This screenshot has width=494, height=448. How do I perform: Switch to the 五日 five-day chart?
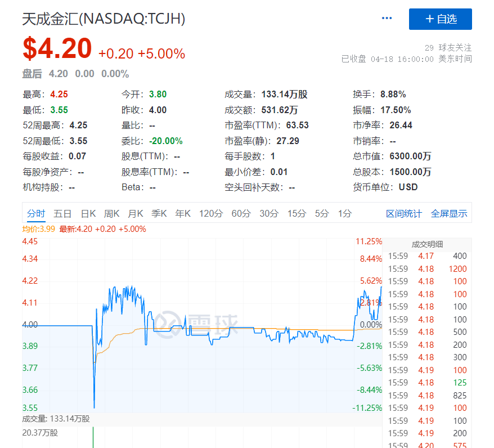pyautogui.click(x=62, y=214)
